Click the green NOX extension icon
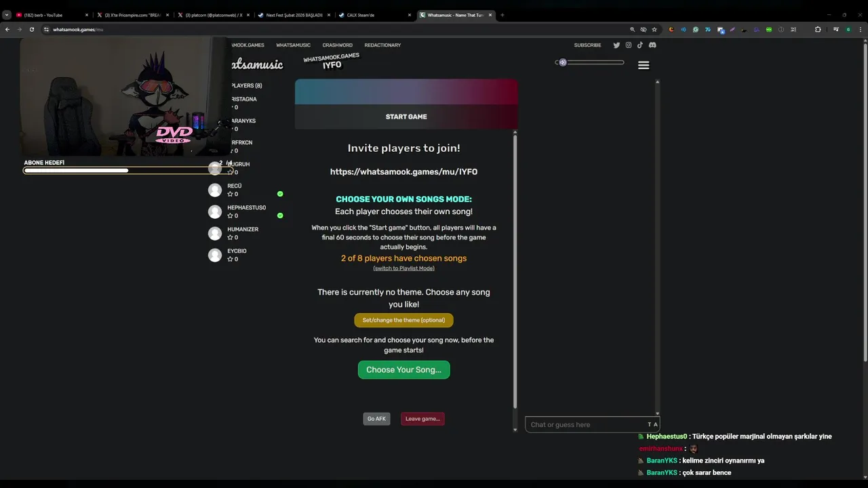868x488 pixels. (x=769, y=30)
